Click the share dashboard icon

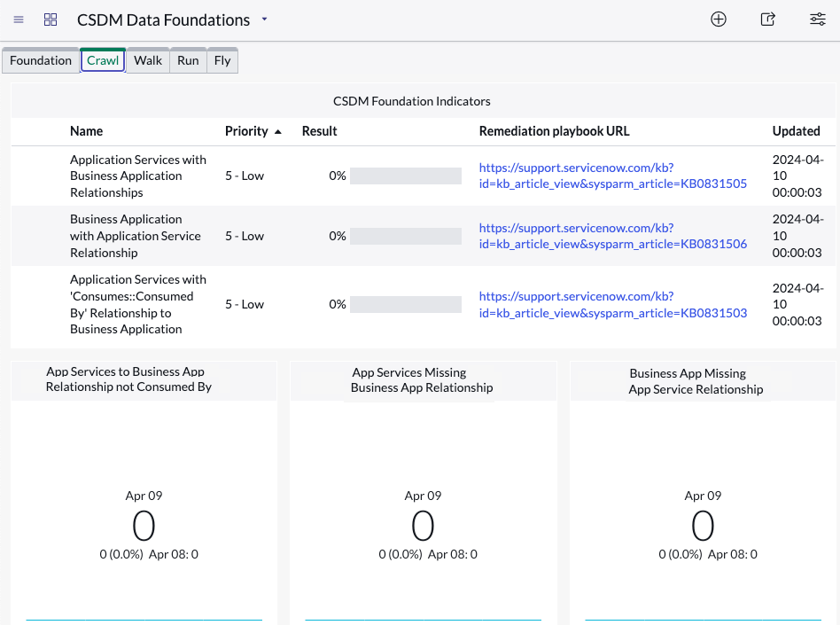(767, 20)
